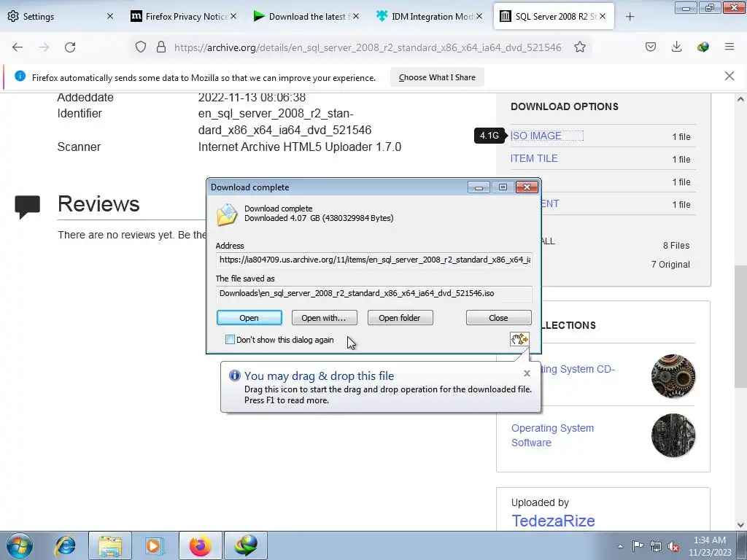Show hidden system tray icons

[620, 546]
